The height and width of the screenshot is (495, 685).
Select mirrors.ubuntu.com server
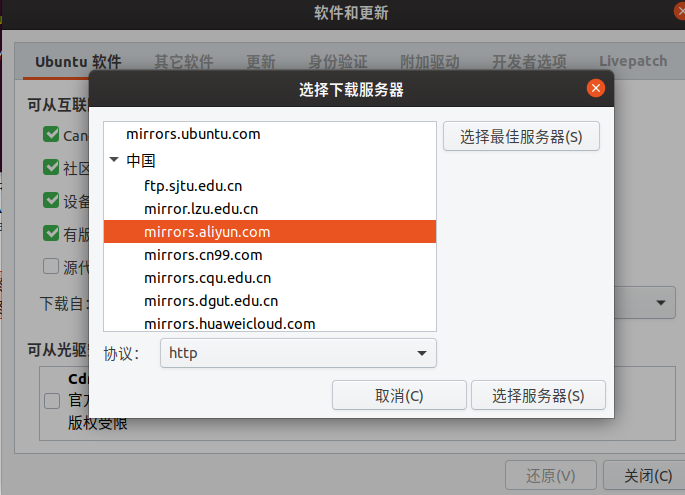pos(270,134)
